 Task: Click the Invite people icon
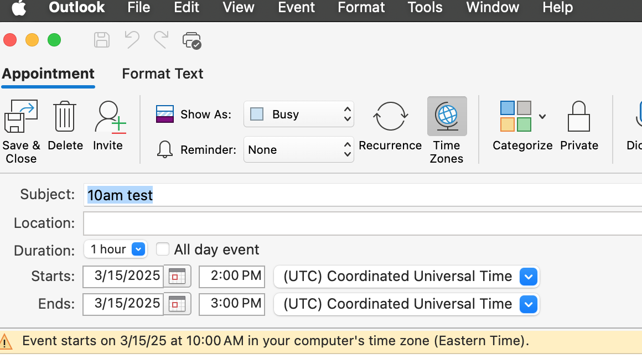pyautogui.click(x=110, y=117)
